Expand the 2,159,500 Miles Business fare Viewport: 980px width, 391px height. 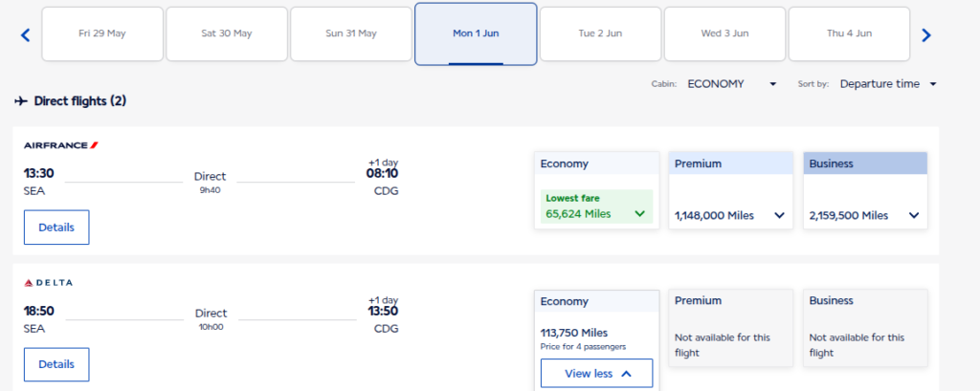[913, 215]
